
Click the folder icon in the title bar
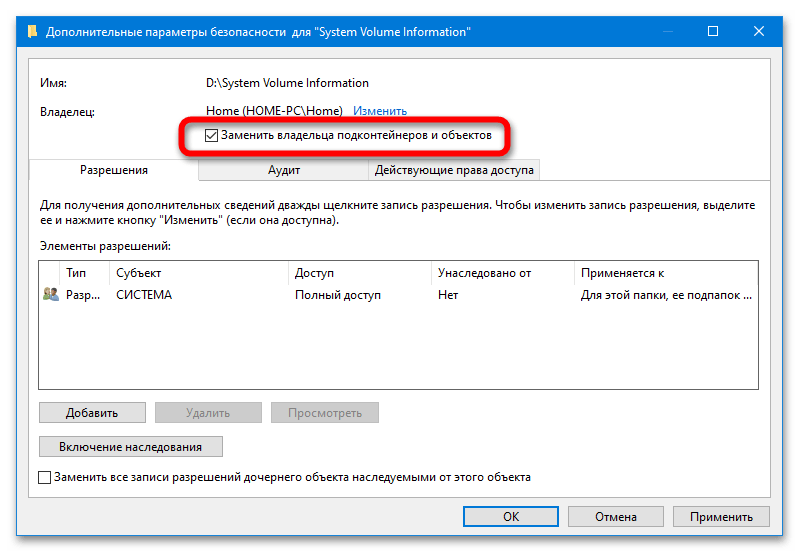[x=33, y=32]
